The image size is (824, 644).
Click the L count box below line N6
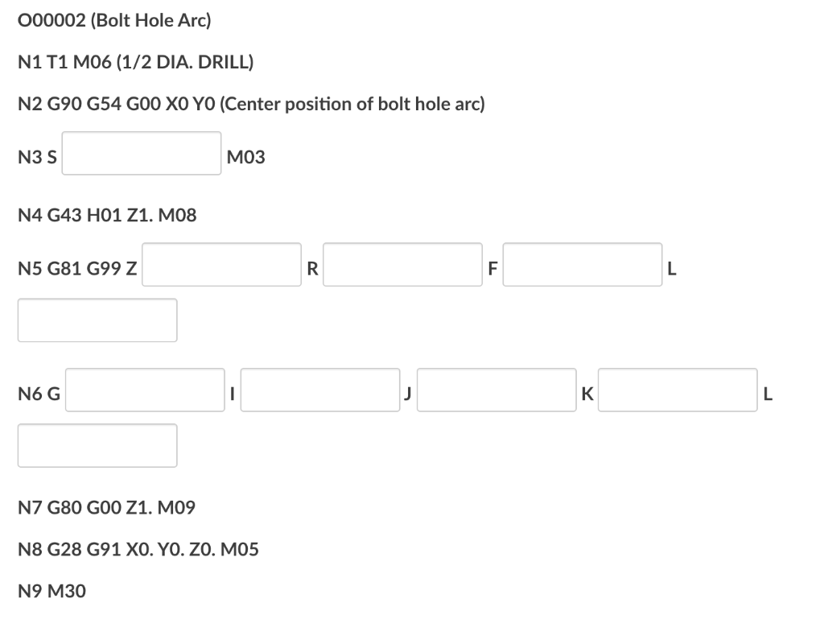tap(97, 445)
